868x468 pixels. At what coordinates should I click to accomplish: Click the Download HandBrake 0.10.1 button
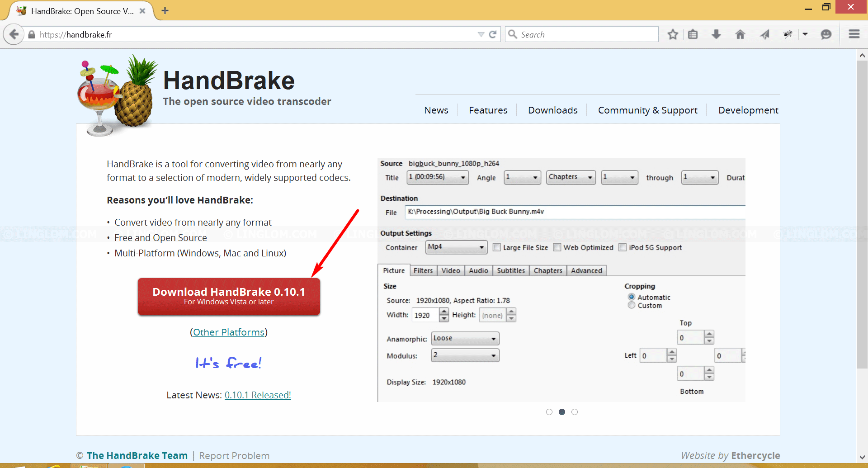pyautogui.click(x=229, y=296)
